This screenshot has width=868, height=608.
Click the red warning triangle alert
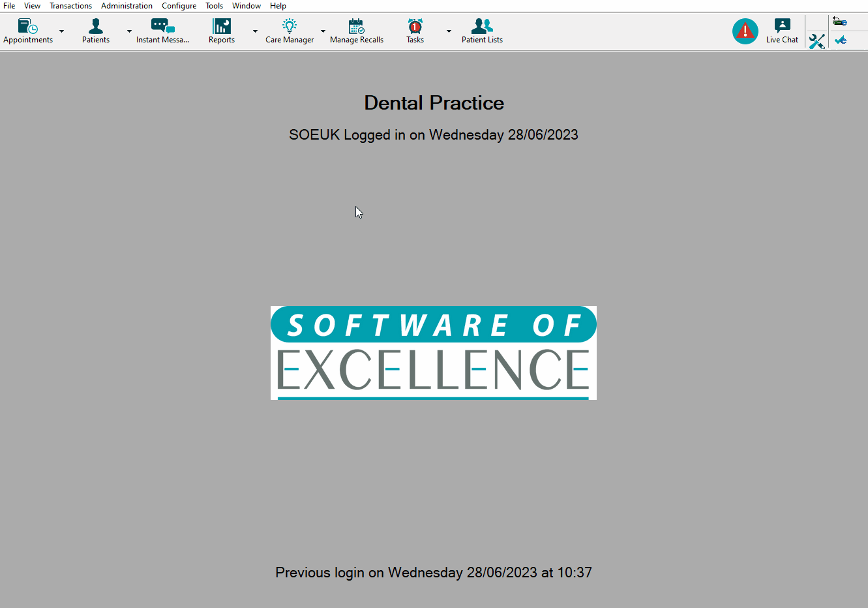click(745, 31)
